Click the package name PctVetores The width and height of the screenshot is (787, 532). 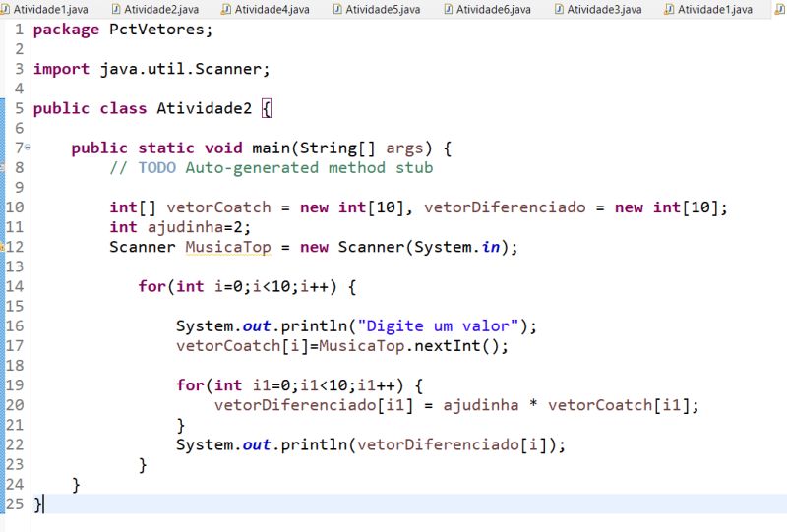click(156, 30)
